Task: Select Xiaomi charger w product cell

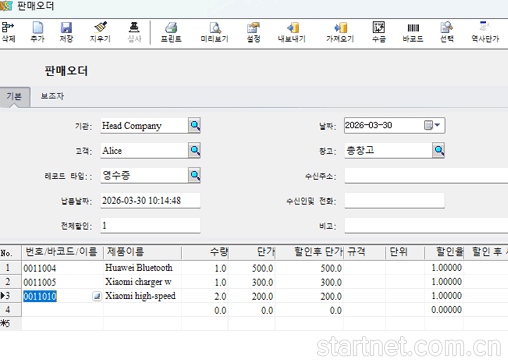Action: [142, 282]
